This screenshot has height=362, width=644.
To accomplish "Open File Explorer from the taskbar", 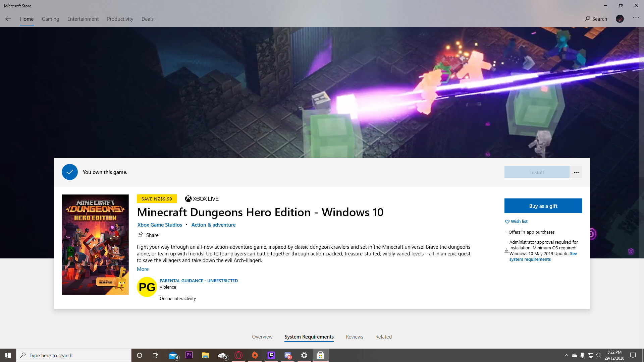I will pos(206,355).
